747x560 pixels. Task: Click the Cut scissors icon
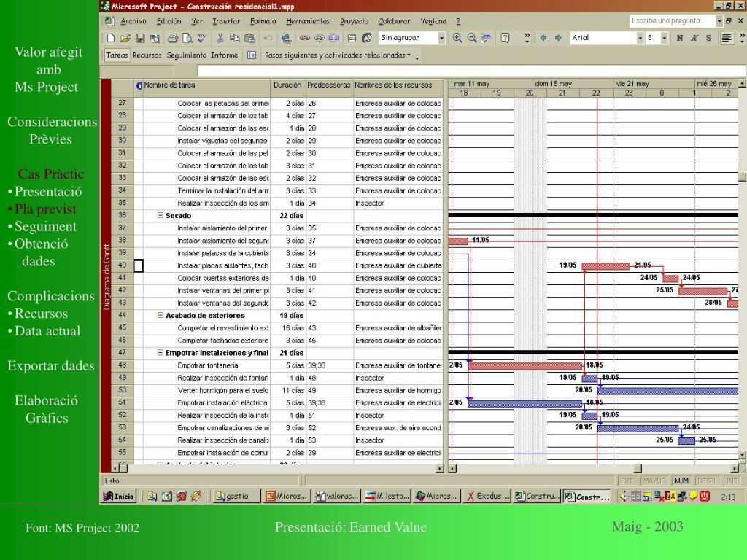point(220,38)
